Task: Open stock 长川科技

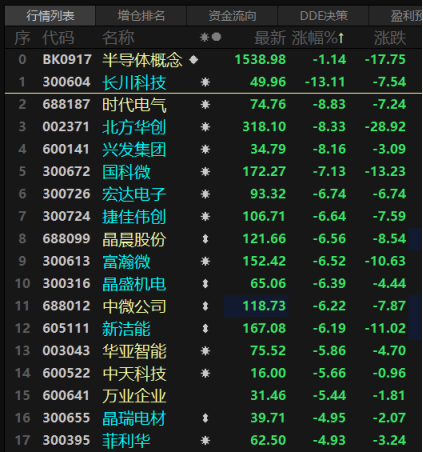Action: (134, 82)
